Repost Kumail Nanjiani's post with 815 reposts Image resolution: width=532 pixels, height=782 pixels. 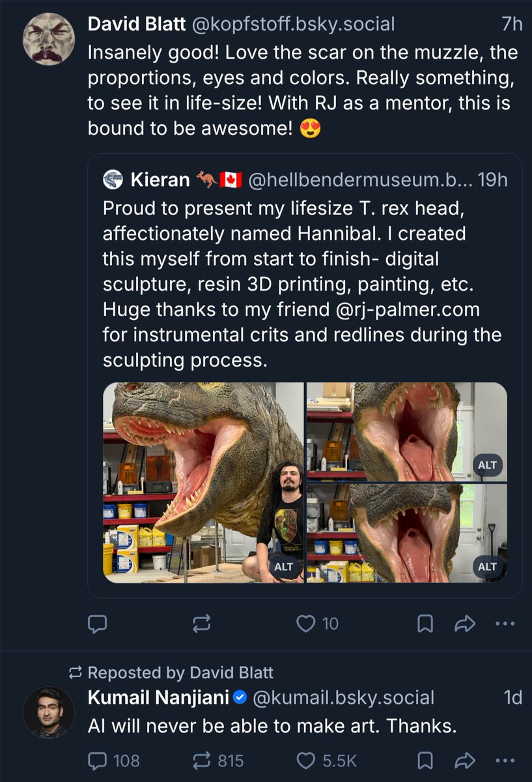click(218, 760)
